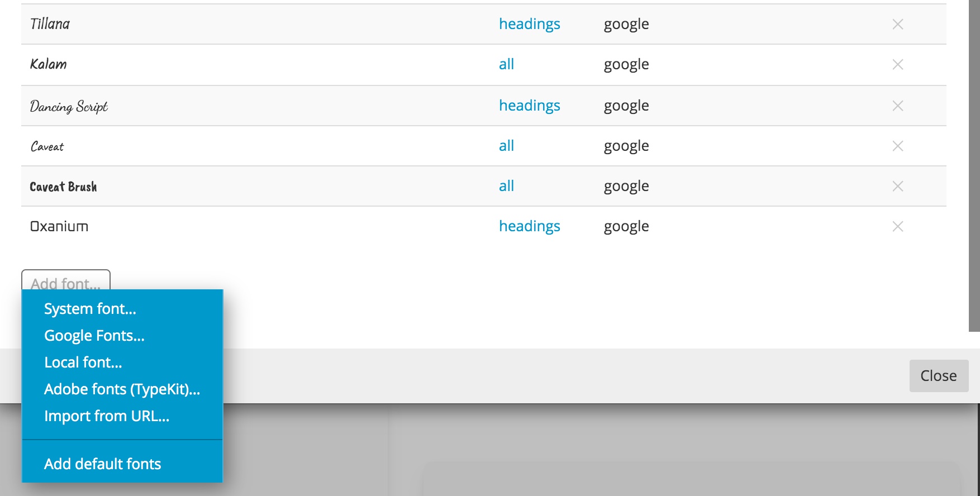This screenshot has height=496, width=980.
Task: Change headings usage for Oxanium
Action: (x=529, y=226)
